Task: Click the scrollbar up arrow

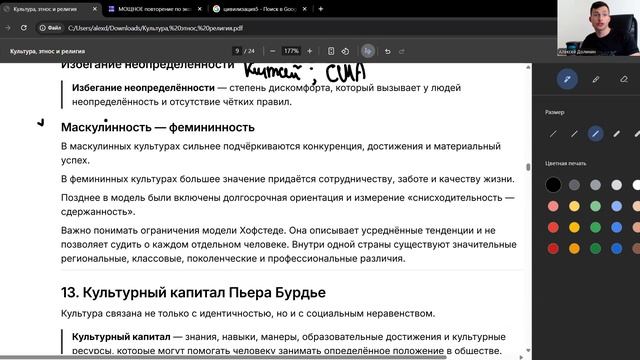Action: [x=528, y=67]
